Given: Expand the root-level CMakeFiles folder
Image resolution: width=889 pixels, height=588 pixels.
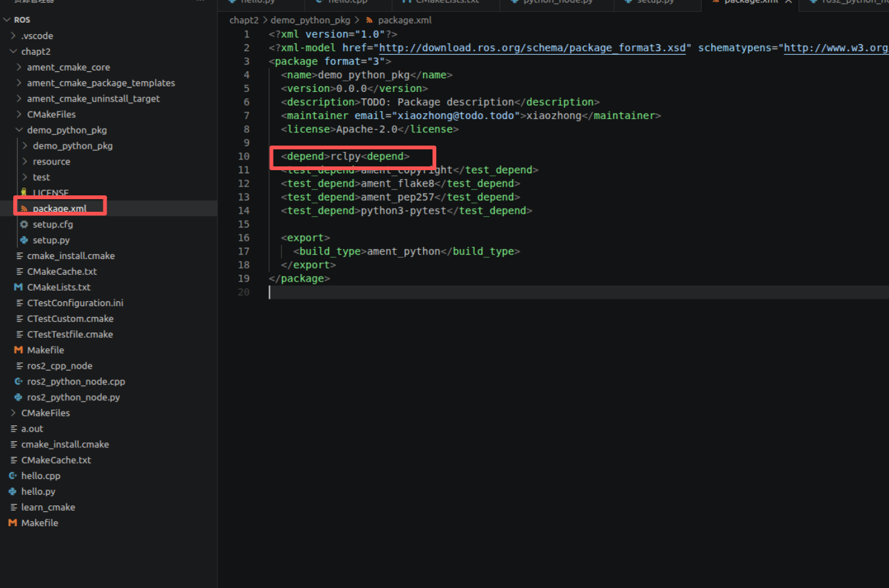Looking at the screenshot, I should click(13, 413).
